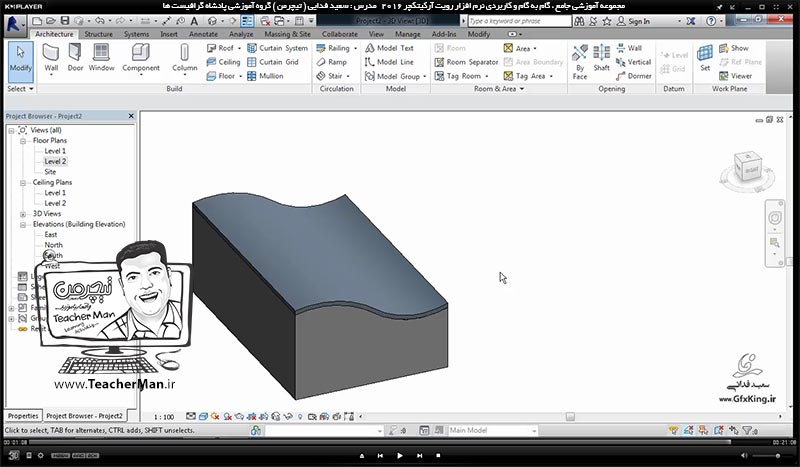The width and height of the screenshot is (800, 467).
Task: Click the horizontal scrollbar thumb of 3D view
Action: [570, 417]
